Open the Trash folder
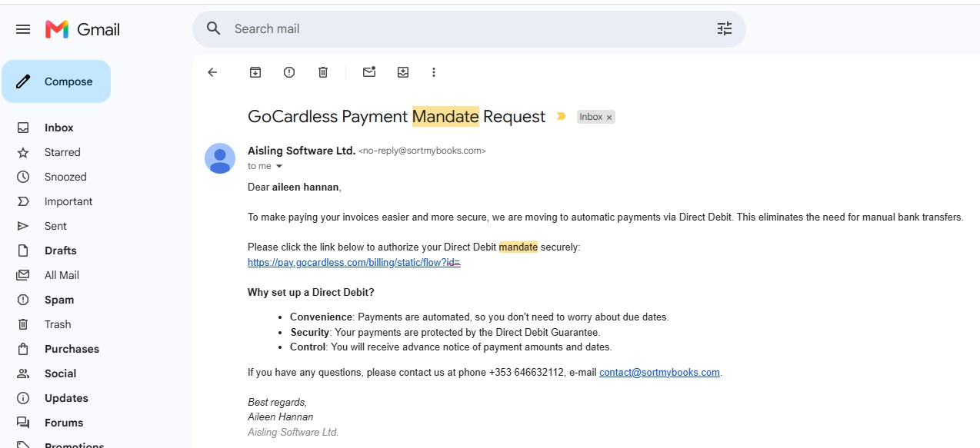 (x=58, y=324)
